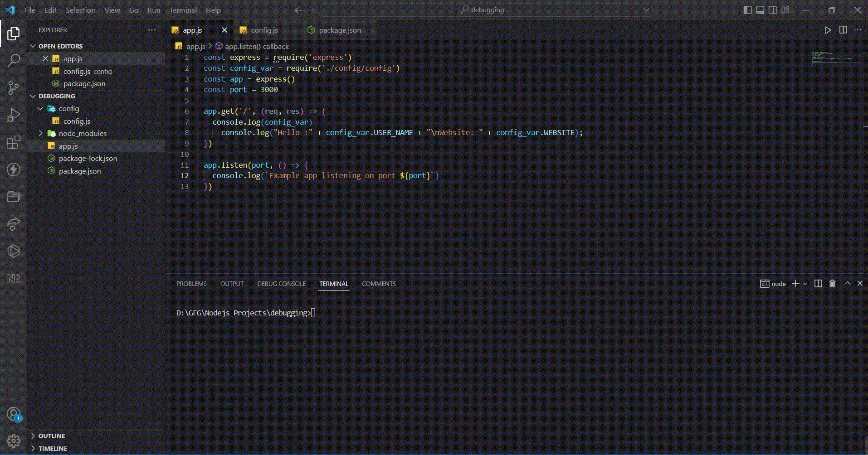The image size is (868, 455).
Task: Open the Manage settings gear
Action: [x=14, y=440]
